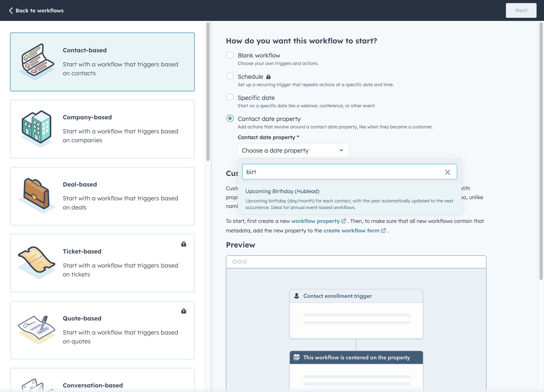The height and width of the screenshot is (392, 544).
Task: Select the Contact-based workflow card title
Action: click(85, 50)
